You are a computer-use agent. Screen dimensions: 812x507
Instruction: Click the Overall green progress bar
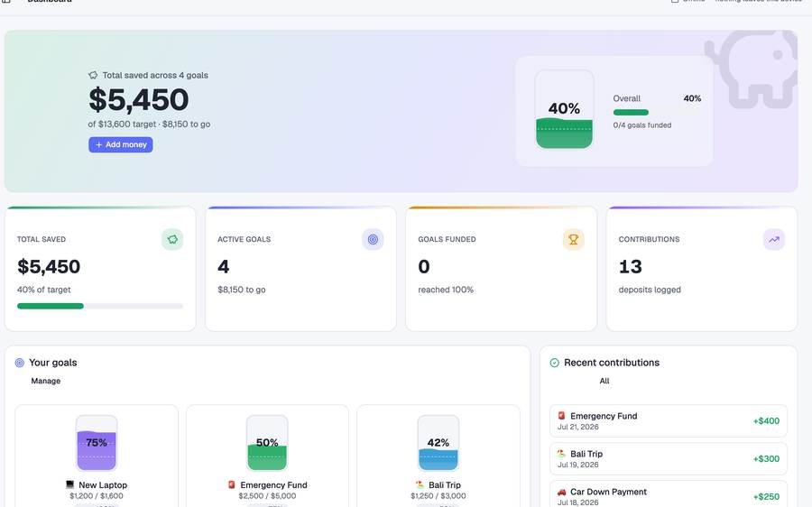coord(631,113)
